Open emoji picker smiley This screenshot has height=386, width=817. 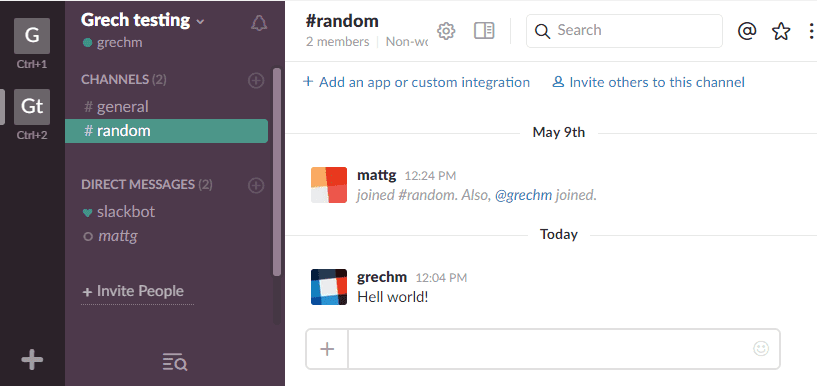761,348
